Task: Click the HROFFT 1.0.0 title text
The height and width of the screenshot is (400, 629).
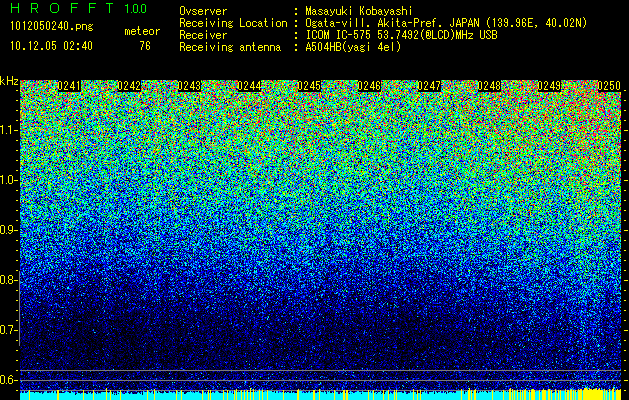Action: click(79, 8)
